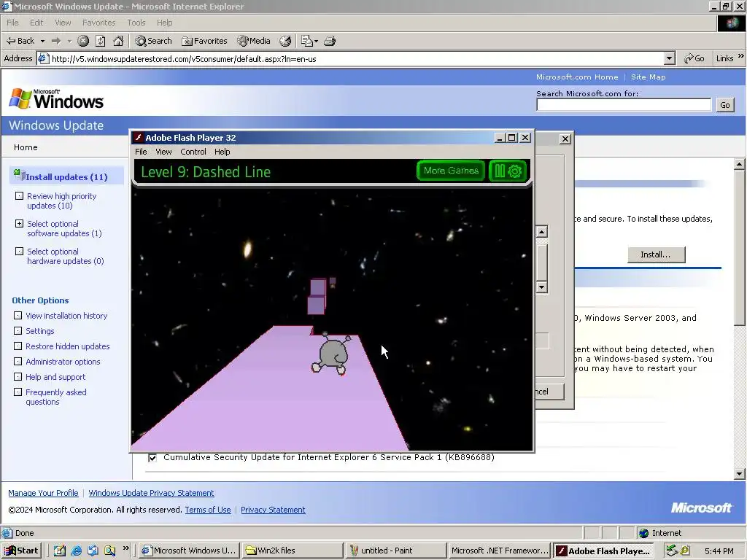Open the Search pane in IE toolbar
This screenshot has height=560, width=747.
point(153,41)
